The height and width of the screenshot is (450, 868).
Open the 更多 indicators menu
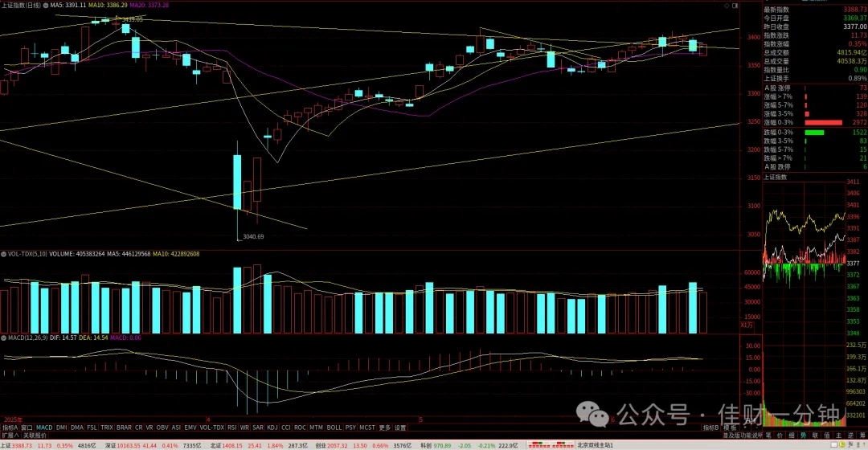[x=385, y=427]
